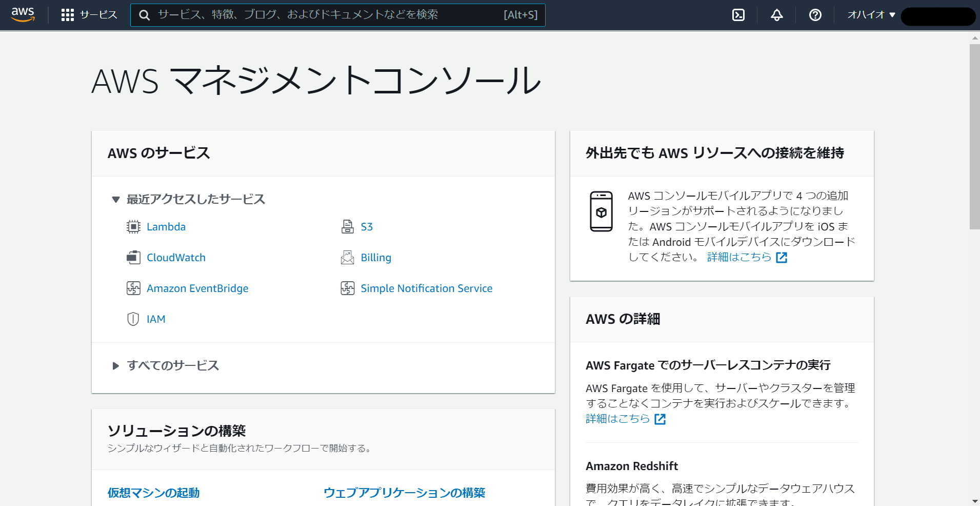Open Amazon EventBridge
Screen dimensions: 980x506
point(197,288)
